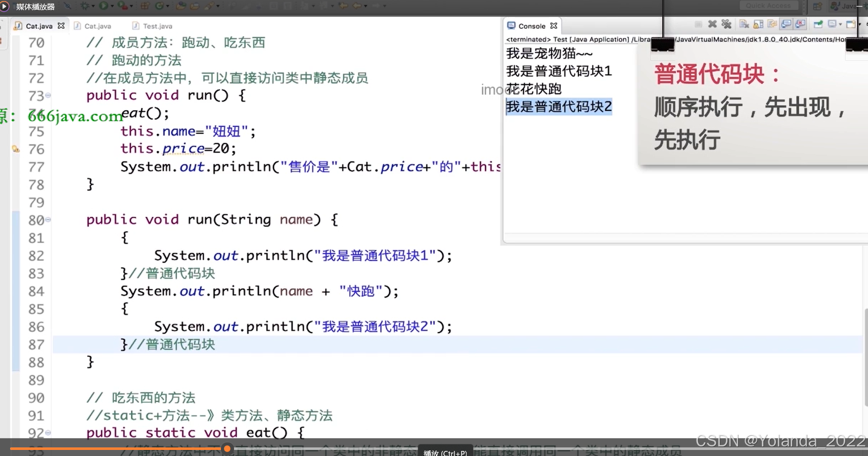The height and width of the screenshot is (456, 868).
Task: Click the Terminate console icon
Action: pos(698,24)
